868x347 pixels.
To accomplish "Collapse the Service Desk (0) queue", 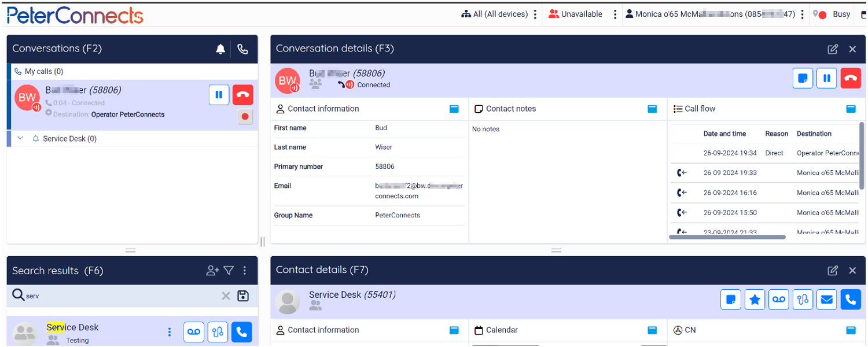I will click(20, 139).
